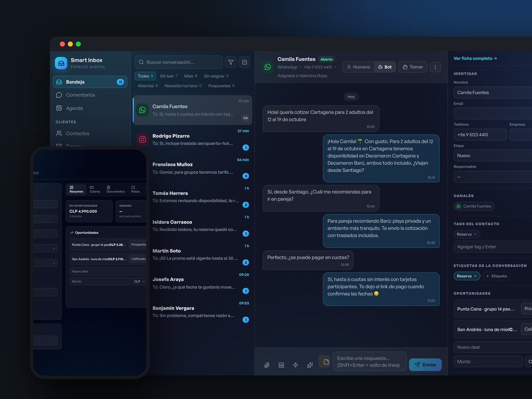The width and height of the screenshot is (532, 399).
Task: Remove the Reserva tag from contact tags
Action: [x=475, y=234]
